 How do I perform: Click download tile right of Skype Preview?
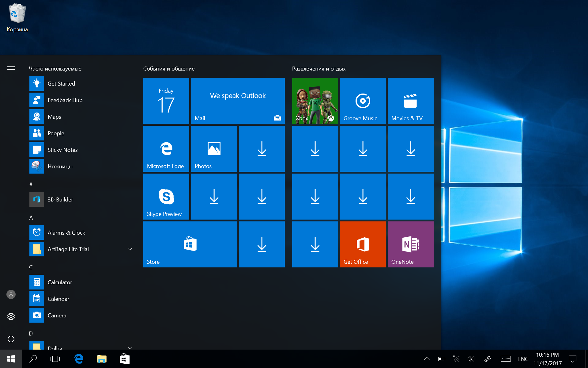click(214, 197)
